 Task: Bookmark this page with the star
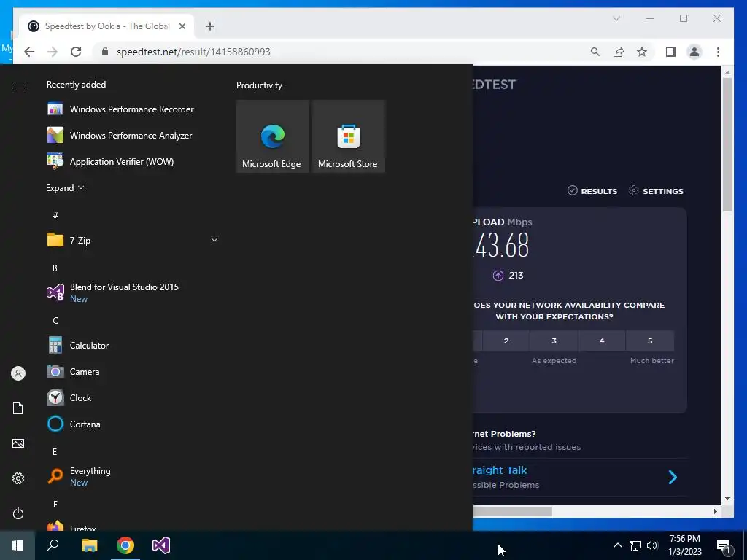tap(642, 52)
